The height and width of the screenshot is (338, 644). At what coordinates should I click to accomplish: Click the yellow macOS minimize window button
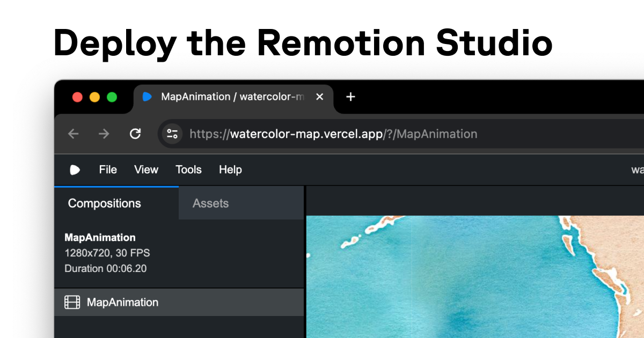94,97
